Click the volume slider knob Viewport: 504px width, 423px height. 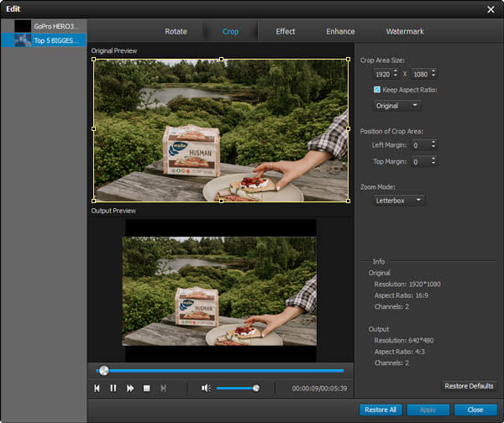[x=256, y=389]
